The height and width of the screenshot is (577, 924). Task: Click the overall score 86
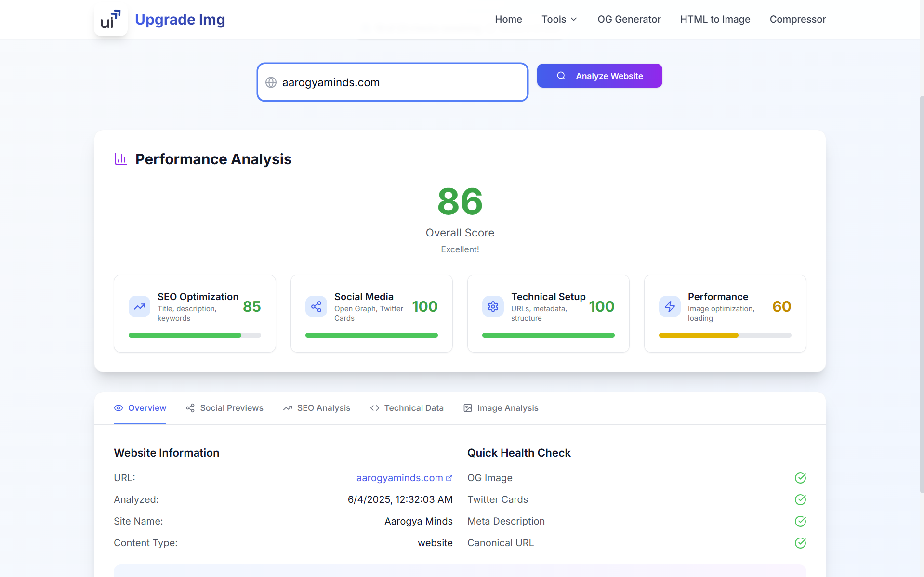(460, 201)
